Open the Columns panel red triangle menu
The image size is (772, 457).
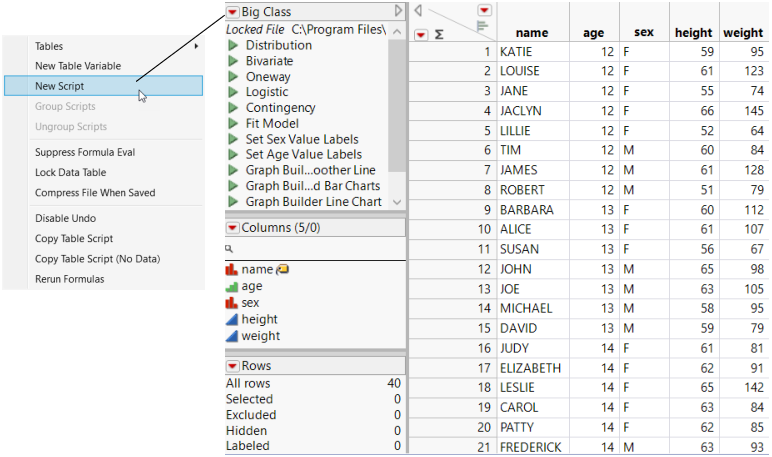coord(233,228)
